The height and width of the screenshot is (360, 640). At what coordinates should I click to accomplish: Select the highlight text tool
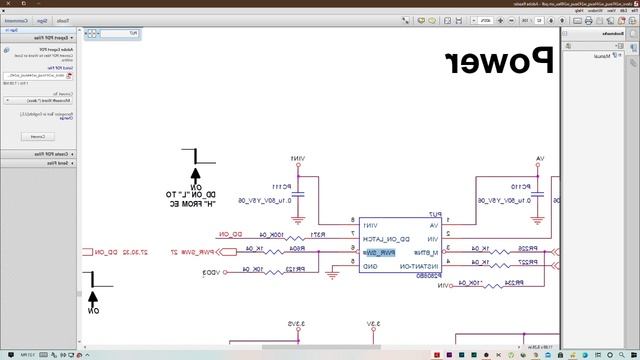pyautogui.click(x=421, y=20)
